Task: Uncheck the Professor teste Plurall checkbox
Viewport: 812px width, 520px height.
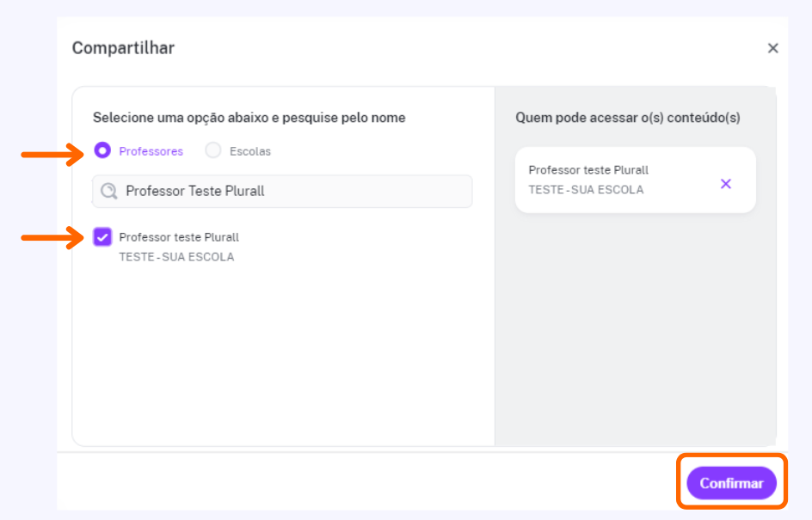Action: point(102,237)
